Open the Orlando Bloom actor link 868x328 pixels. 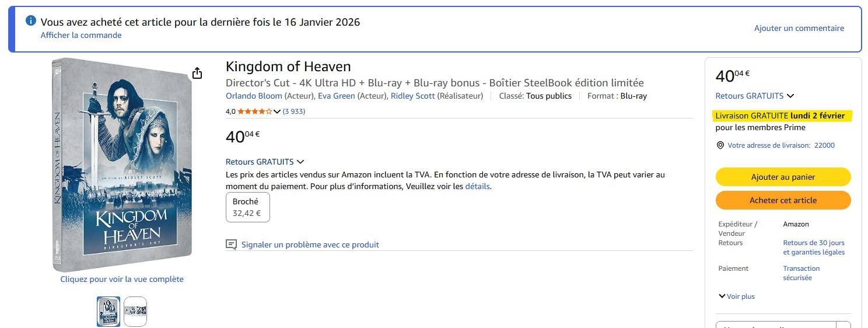(x=254, y=96)
